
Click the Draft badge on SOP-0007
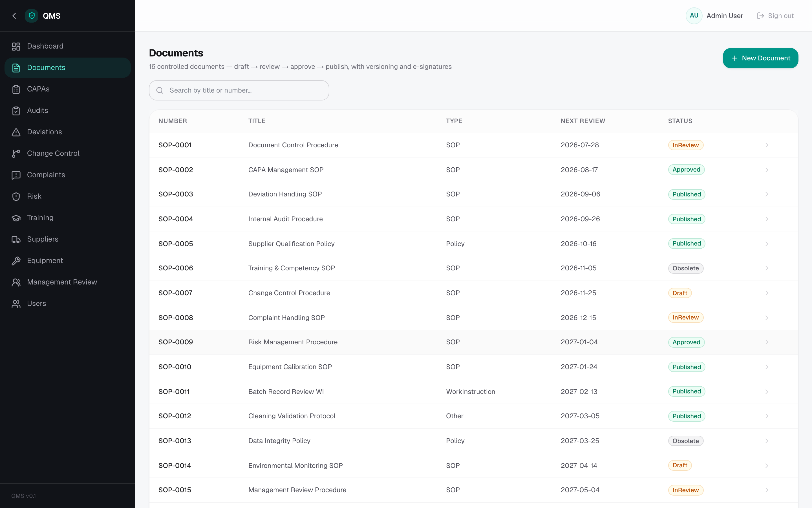(680, 293)
